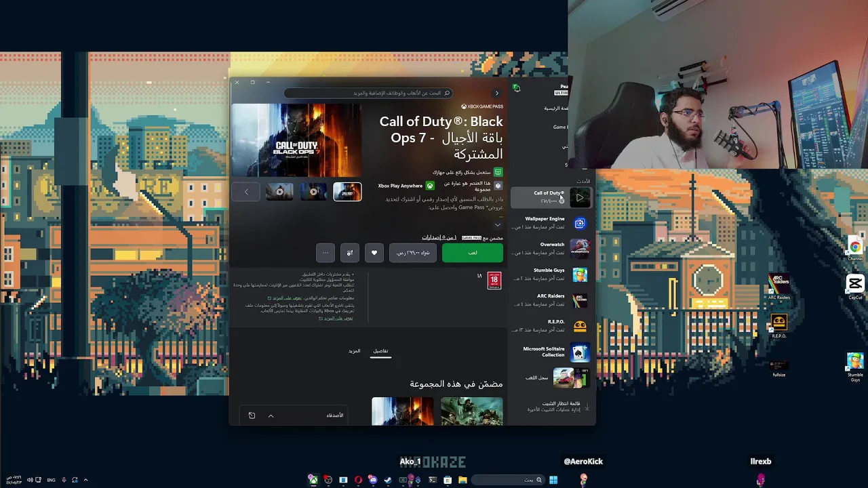868x488 pixels.
Task: Open R.E.P.O. desktop shortcut
Action: 778,325
